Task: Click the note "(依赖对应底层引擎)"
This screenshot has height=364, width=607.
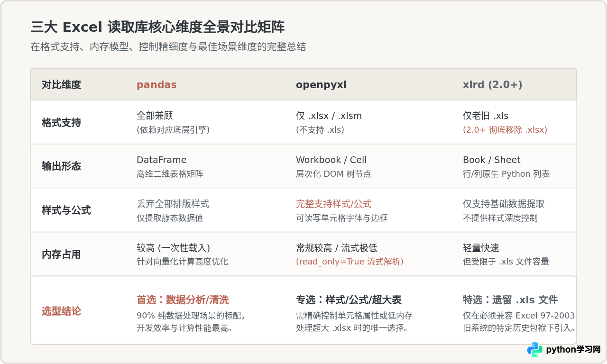Action: click(173, 130)
